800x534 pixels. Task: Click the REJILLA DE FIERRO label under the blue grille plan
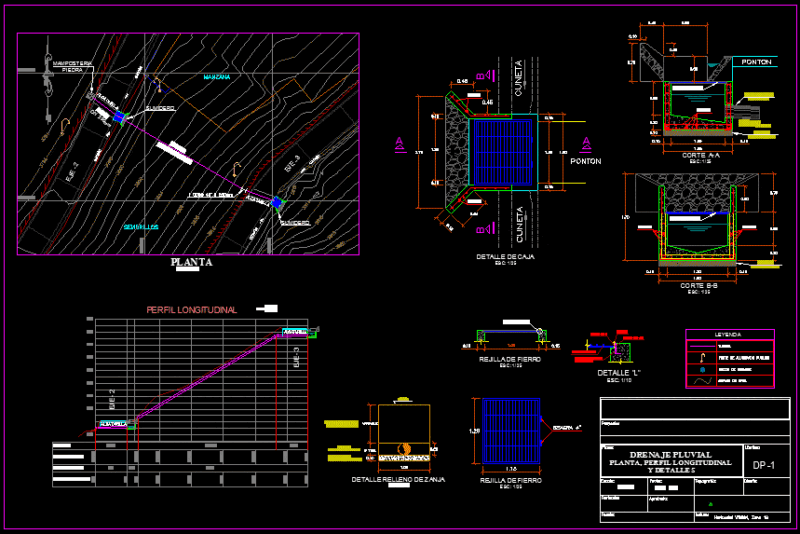coord(511,480)
